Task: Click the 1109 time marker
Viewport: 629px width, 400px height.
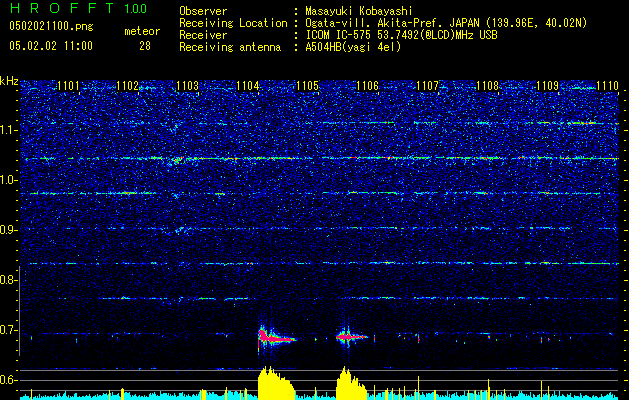Action: point(548,86)
